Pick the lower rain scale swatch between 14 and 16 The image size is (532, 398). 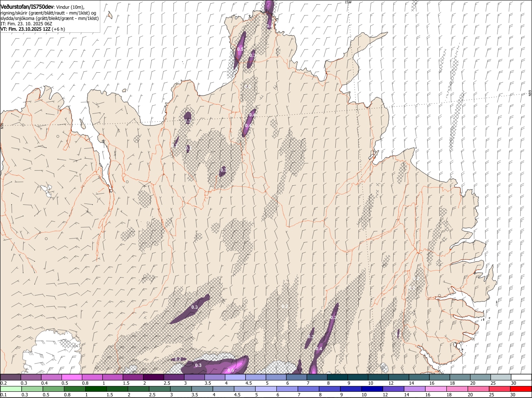pyautogui.click(x=414, y=389)
